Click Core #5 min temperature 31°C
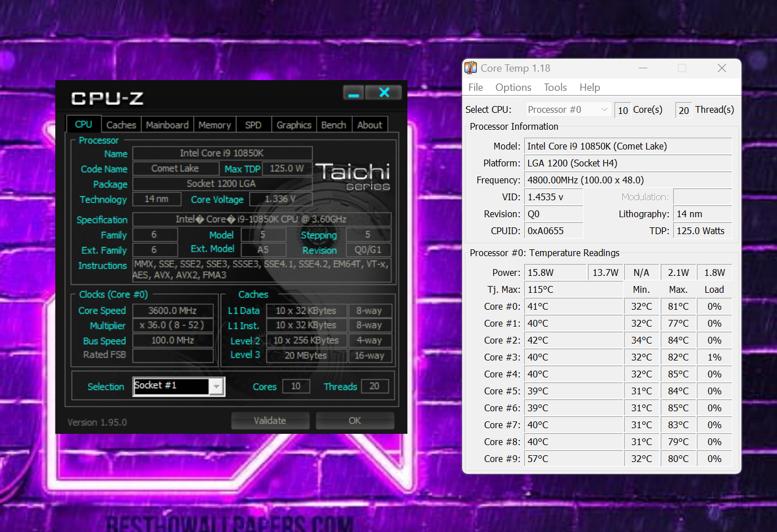 (x=642, y=391)
